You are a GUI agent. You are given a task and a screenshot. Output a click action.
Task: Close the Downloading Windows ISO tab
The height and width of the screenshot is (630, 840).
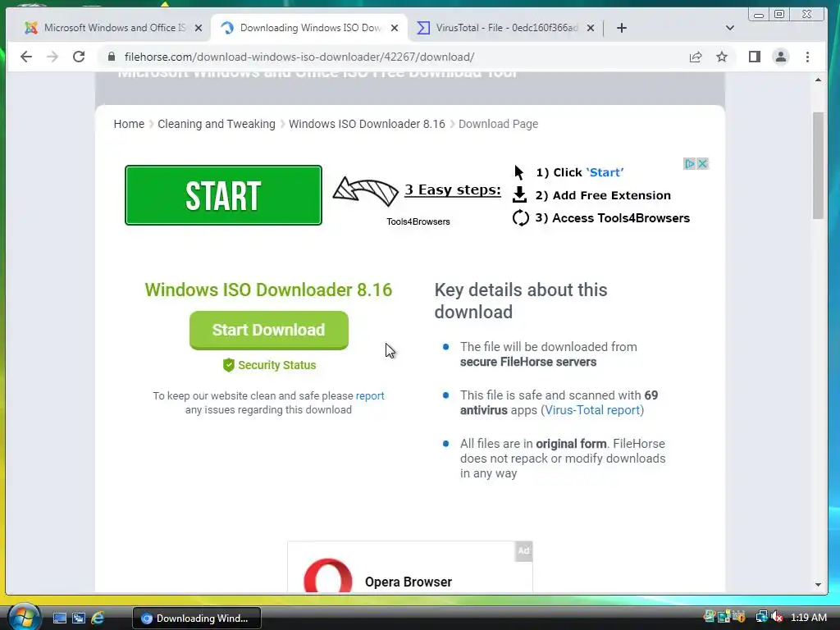point(395,28)
